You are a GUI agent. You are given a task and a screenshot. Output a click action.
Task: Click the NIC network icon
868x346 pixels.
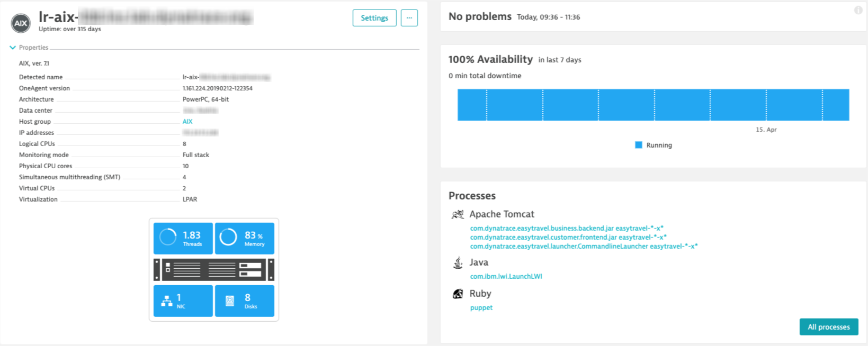(167, 301)
